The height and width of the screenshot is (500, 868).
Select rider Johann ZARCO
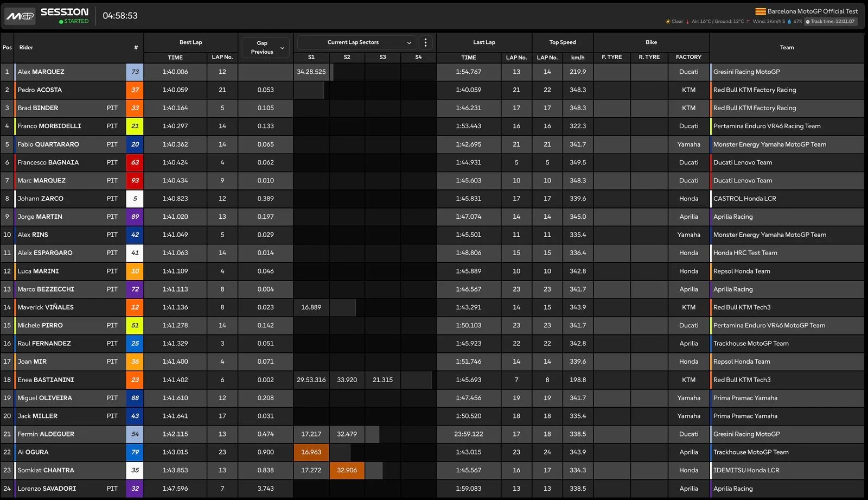[x=40, y=199]
